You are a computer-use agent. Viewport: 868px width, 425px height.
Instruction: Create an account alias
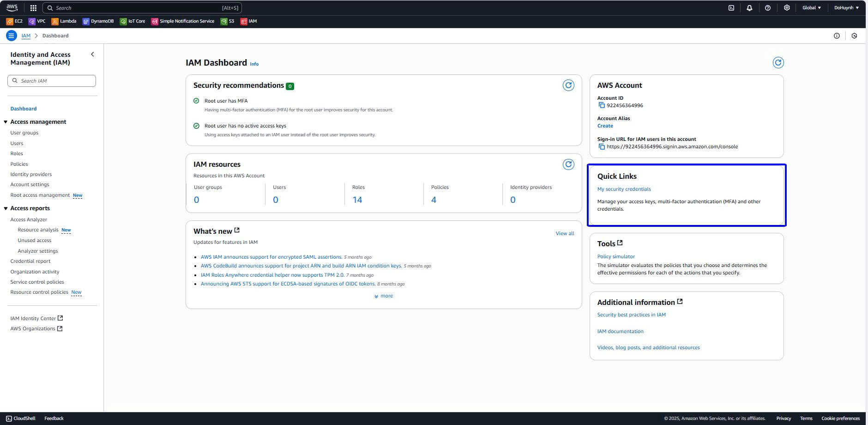click(605, 126)
